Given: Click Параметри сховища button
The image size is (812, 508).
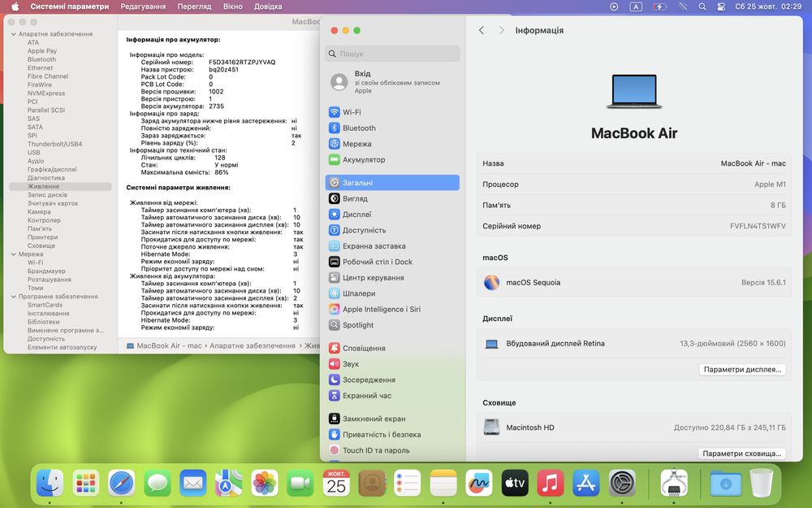Looking at the screenshot, I should pos(742,453).
